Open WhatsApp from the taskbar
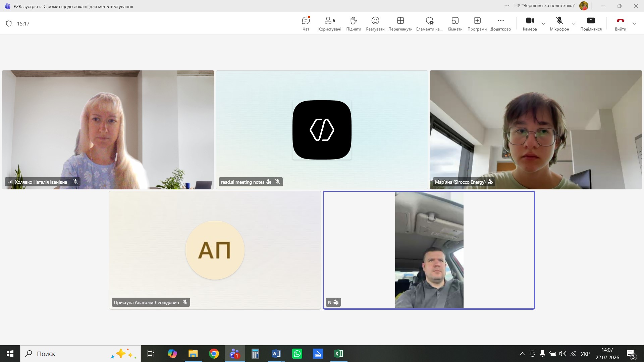Viewport: 644px width, 362px height. coord(297,354)
